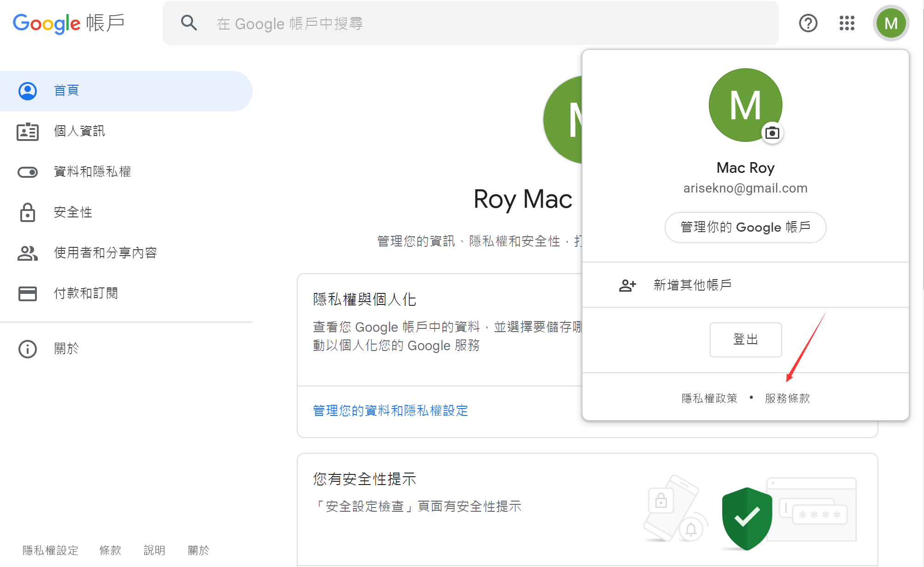Click 「安全設定檢查」頁面有安全性提示 text
The width and height of the screenshot is (924, 567).
(x=417, y=506)
